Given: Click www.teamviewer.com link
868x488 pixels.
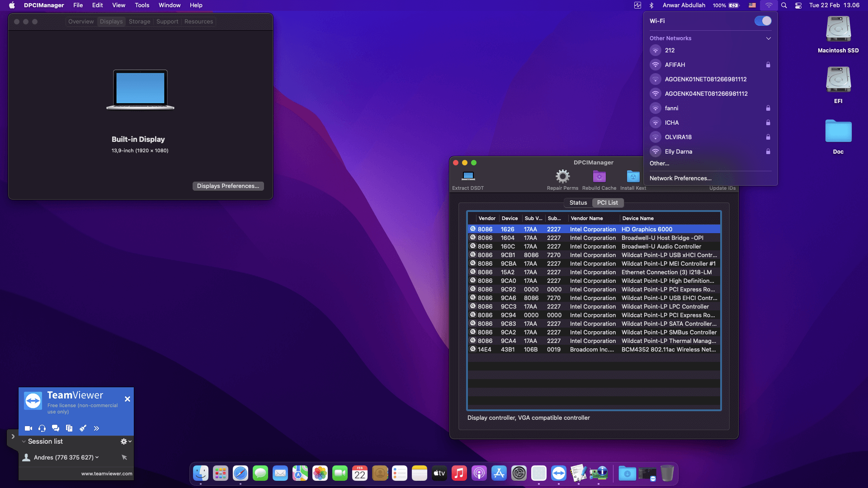Looking at the screenshot, I should 107,474.
